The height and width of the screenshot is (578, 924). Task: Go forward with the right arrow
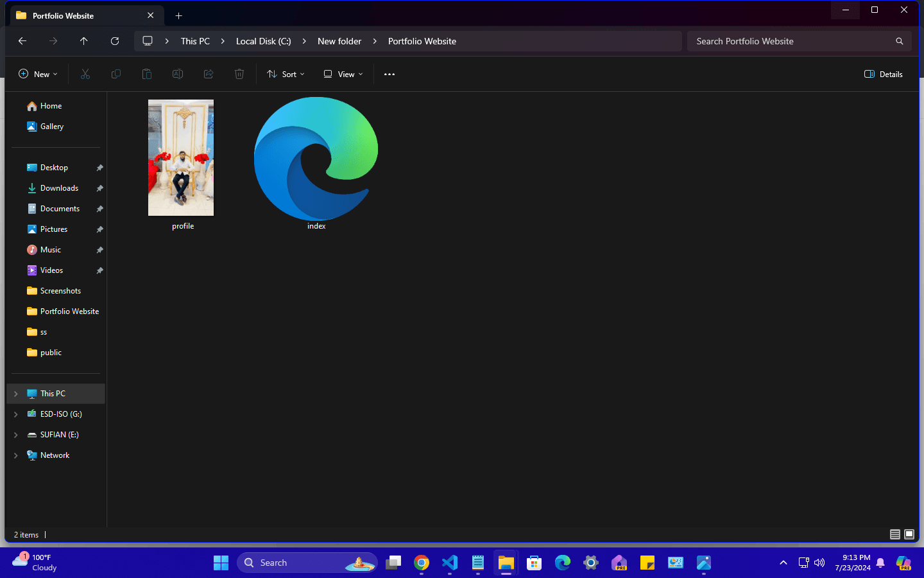click(x=53, y=41)
